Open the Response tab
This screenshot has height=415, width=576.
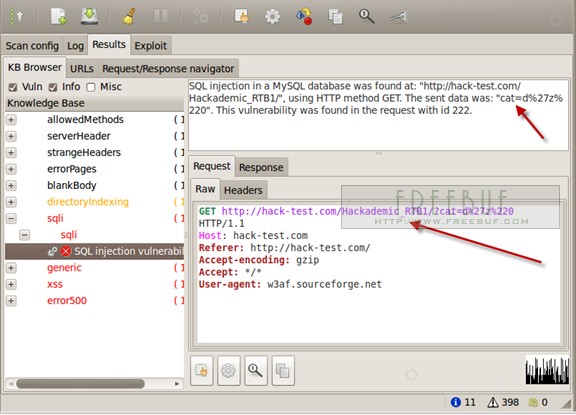261,167
